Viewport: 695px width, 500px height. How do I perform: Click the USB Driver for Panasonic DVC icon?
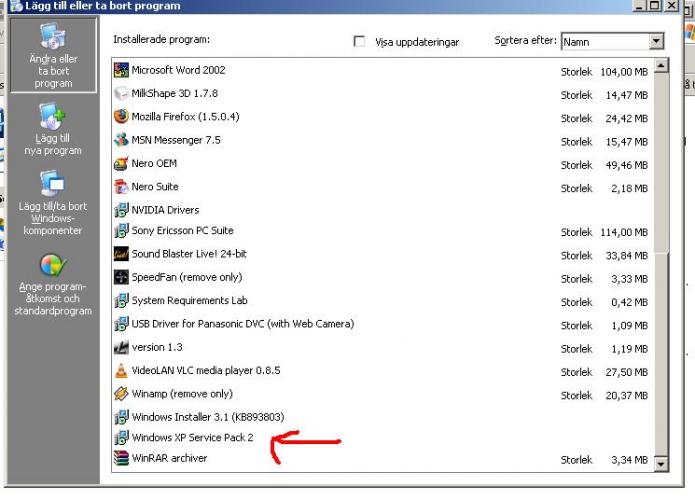tap(121, 324)
